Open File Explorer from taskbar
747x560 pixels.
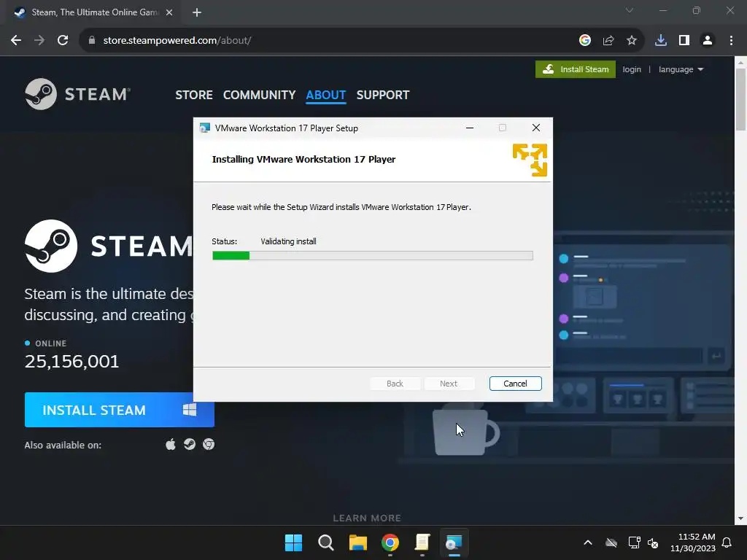357,542
